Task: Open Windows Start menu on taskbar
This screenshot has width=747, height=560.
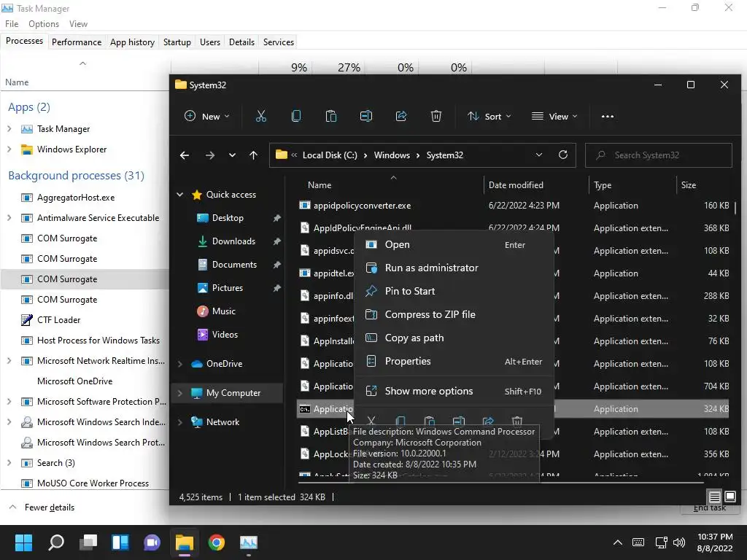Action: (x=23, y=542)
